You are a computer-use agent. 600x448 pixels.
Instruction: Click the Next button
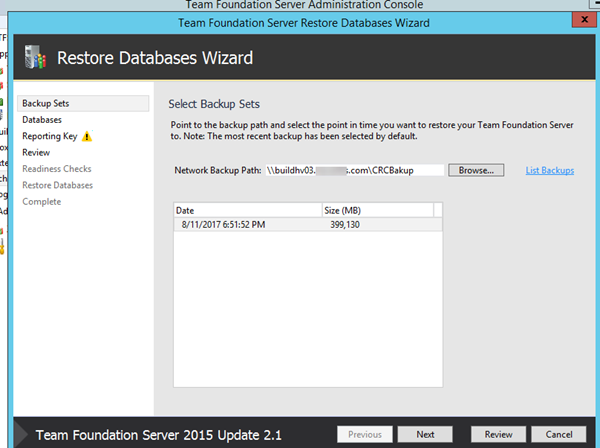425,434
